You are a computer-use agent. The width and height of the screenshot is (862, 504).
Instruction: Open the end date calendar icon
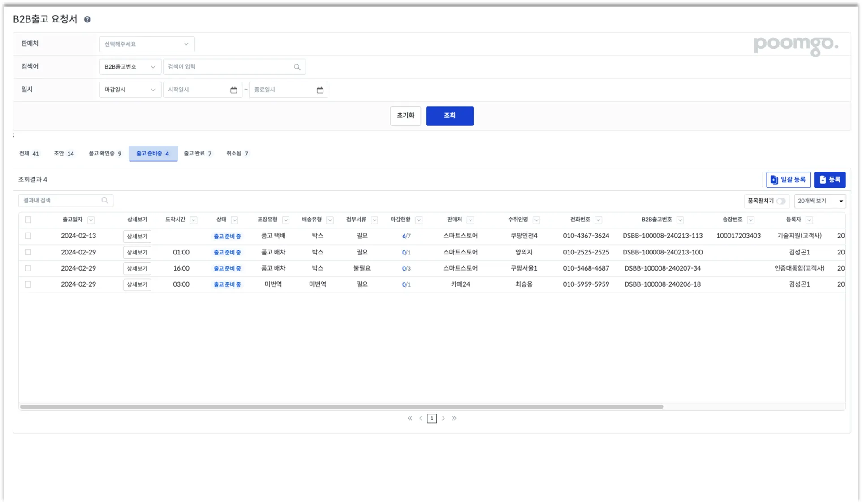[320, 90]
